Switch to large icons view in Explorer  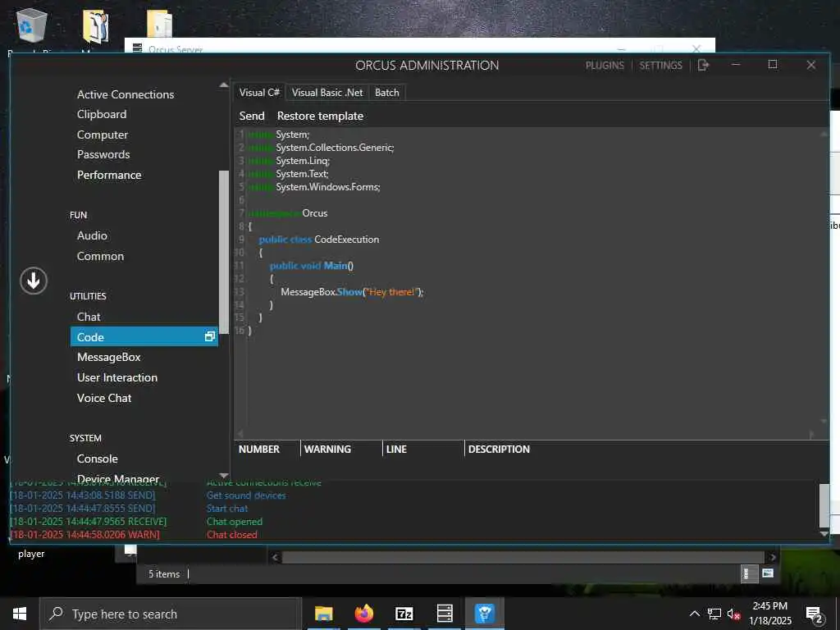click(x=768, y=573)
